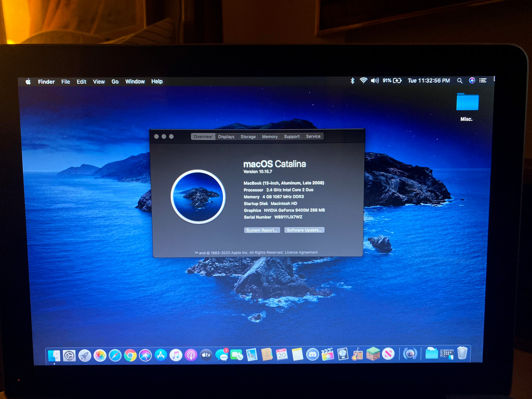Viewport: 532px width, 399px height.
Task: Open the Mail stamp icon in Dock
Action: [252, 355]
